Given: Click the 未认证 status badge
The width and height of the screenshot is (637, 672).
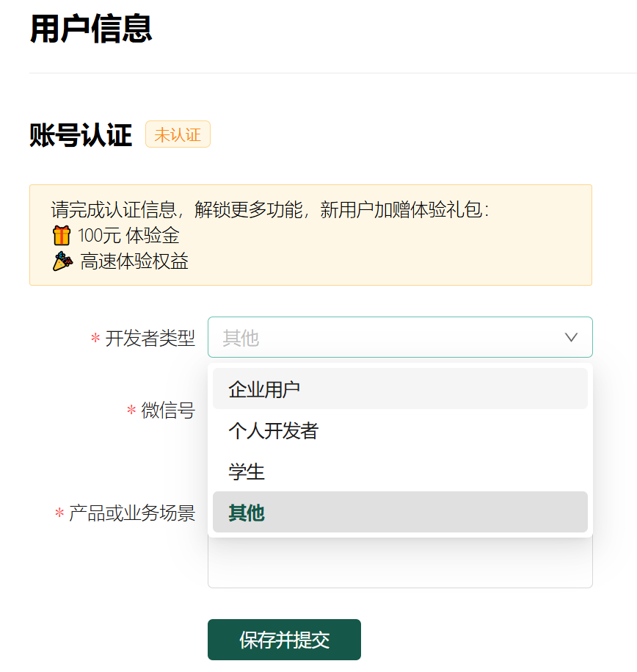Looking at the screenshot, I should tap(178, 134).
